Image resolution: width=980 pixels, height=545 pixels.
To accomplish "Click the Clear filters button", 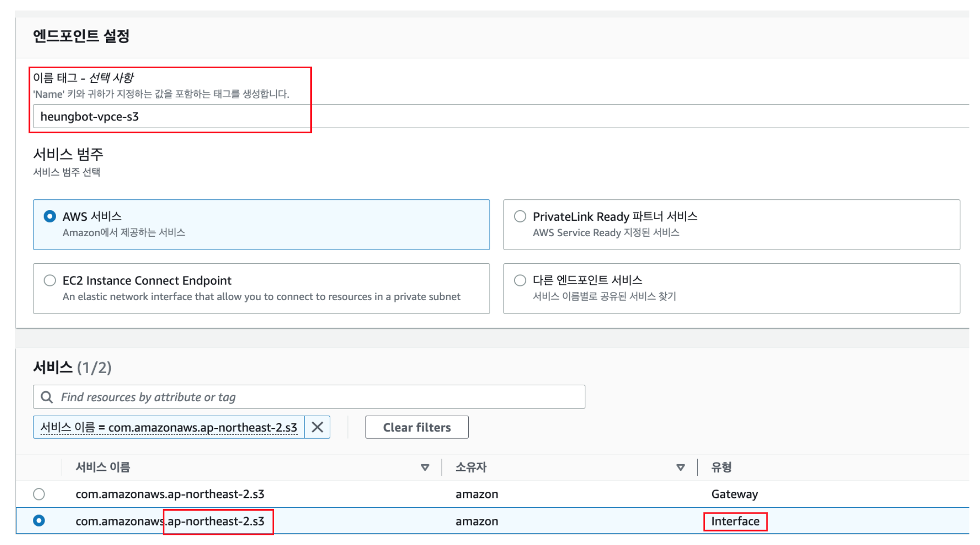I will (416, 427).
